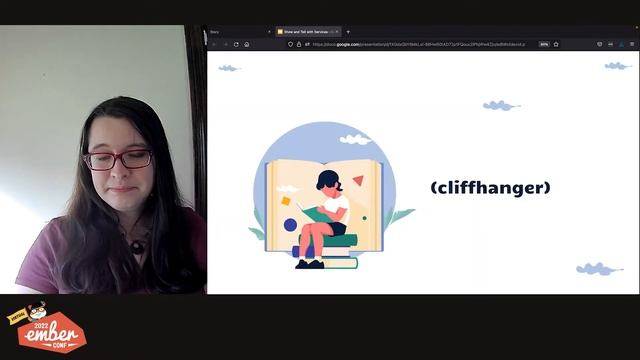Screen dimensions: 640x360
Task: Open the Pocket save icon in toolbar
Action: click(x=600, y=44)
